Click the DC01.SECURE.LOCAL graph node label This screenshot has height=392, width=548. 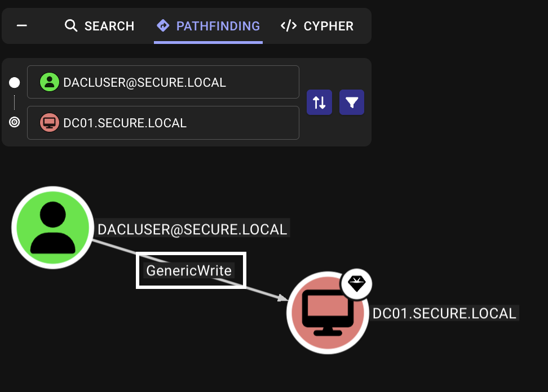[444, 314]
